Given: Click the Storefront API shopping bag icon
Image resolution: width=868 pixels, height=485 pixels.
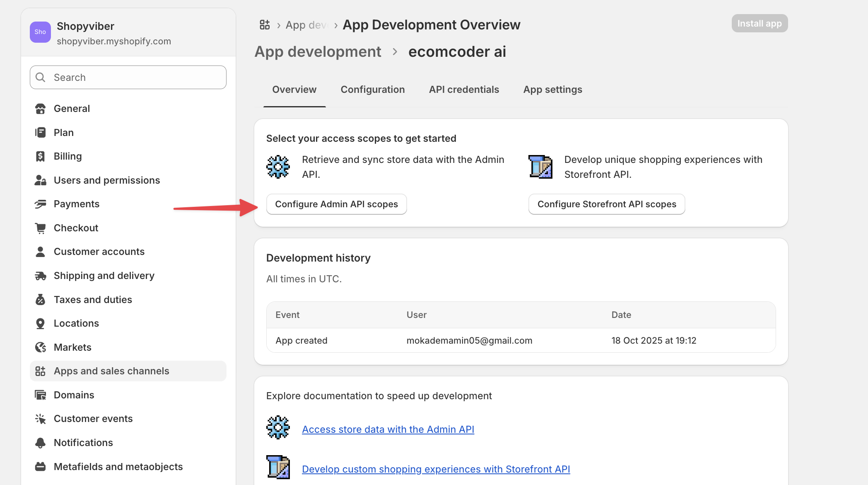Looking at the screenshot, I should [540, 167].
